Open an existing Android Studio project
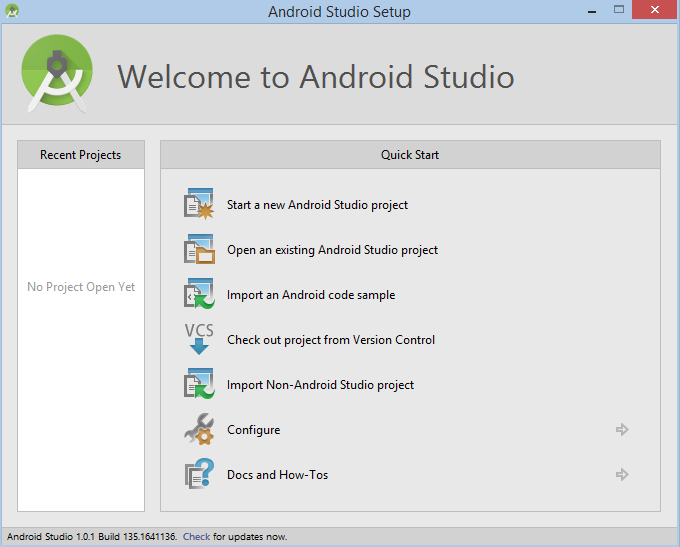680x547 pixels. [332, 250]
